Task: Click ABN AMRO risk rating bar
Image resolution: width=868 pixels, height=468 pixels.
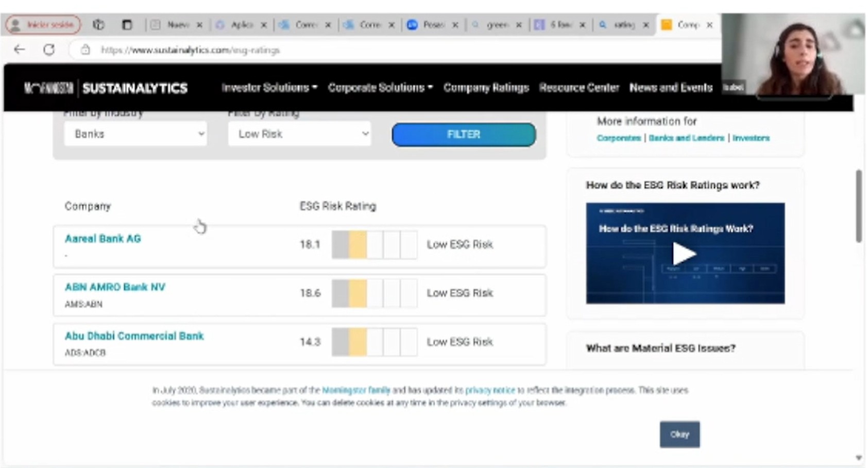Action: coord(375,293)
